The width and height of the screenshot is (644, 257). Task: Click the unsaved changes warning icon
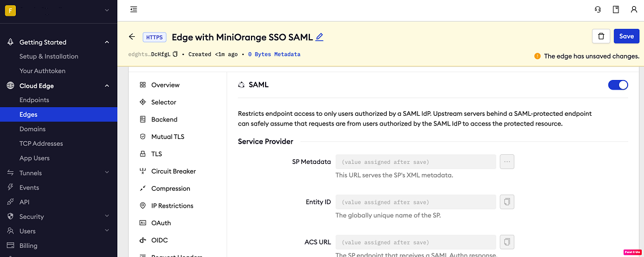[537, 56]
